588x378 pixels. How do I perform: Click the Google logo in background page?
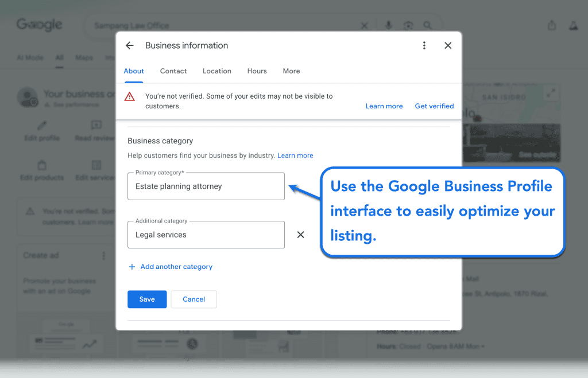pyautogui.click(x=40, y=25)
